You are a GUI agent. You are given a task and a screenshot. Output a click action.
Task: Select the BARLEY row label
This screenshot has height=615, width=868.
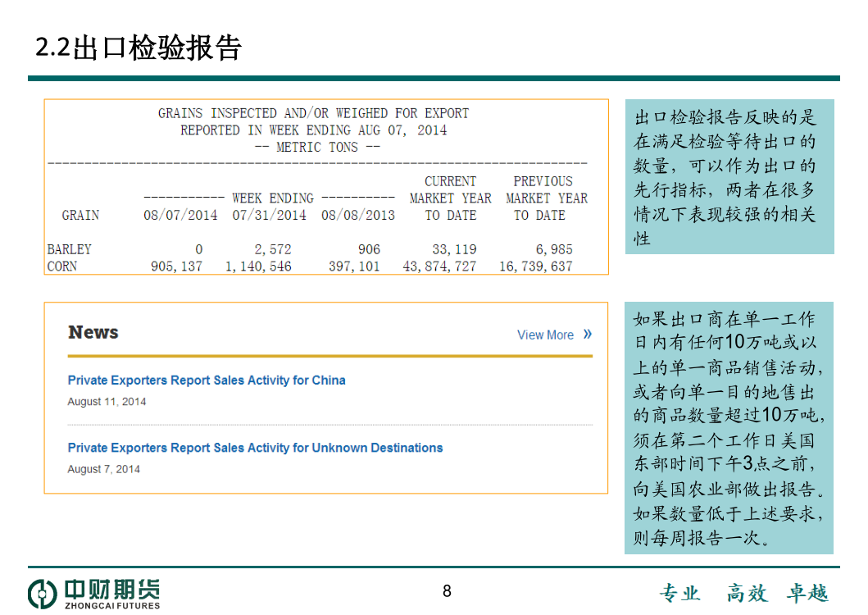69,249
